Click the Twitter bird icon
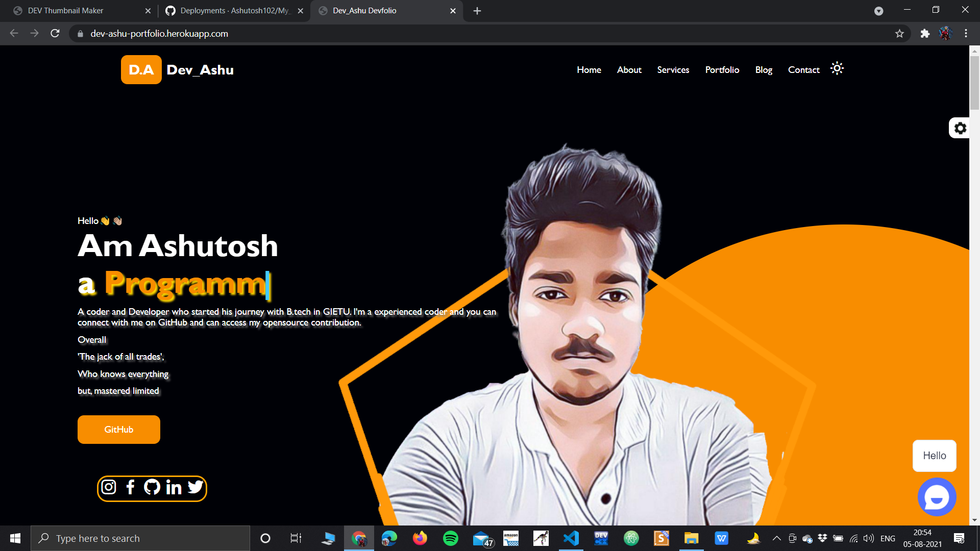 point(195,487)
